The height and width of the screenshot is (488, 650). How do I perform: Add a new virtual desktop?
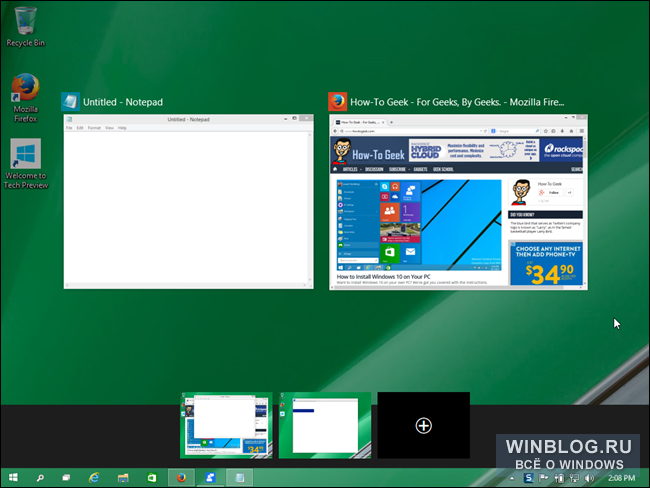coord(424,425)
